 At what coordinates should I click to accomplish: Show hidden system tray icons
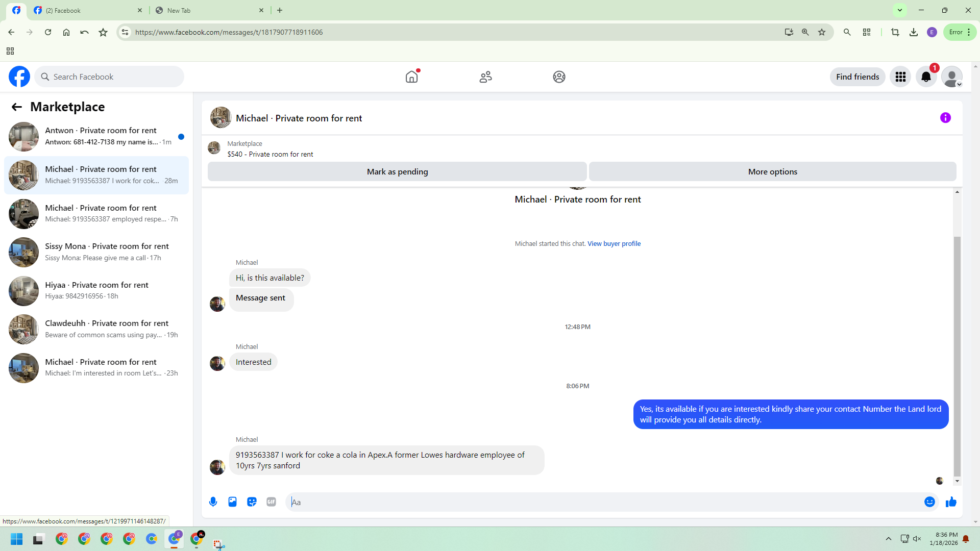pyautogui.click(x=889, y=539)
